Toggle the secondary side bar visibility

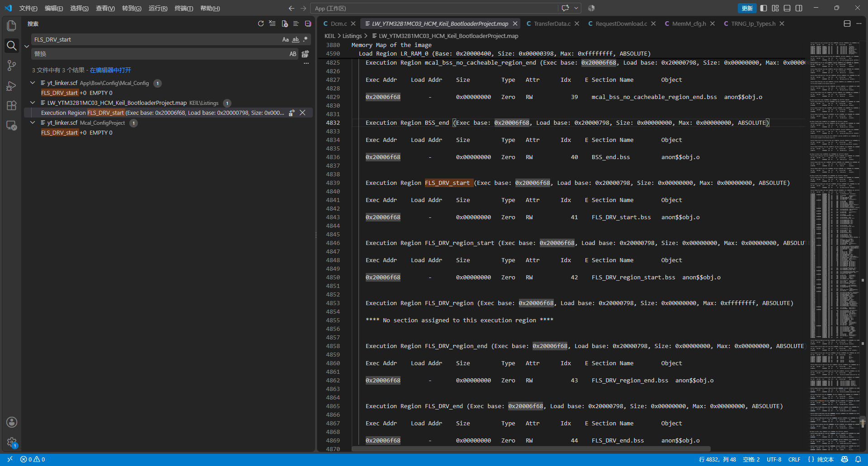pos(799,8)
